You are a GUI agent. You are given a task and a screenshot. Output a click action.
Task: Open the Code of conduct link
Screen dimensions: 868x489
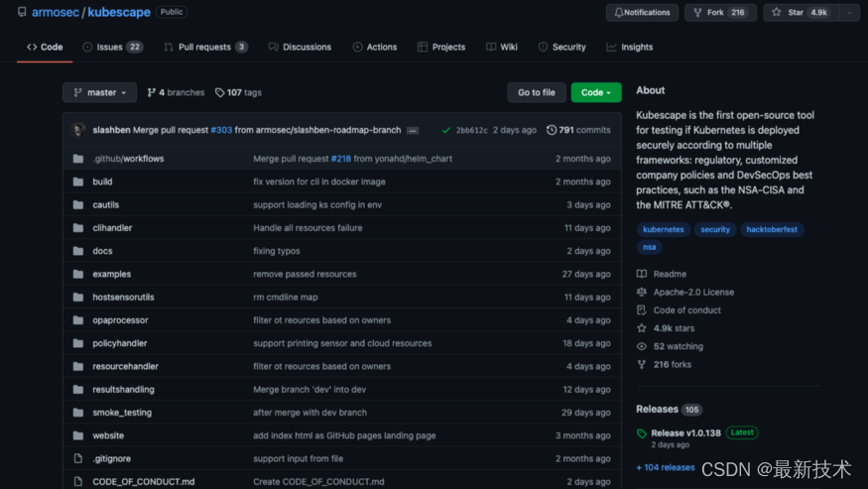coord(679,310)
